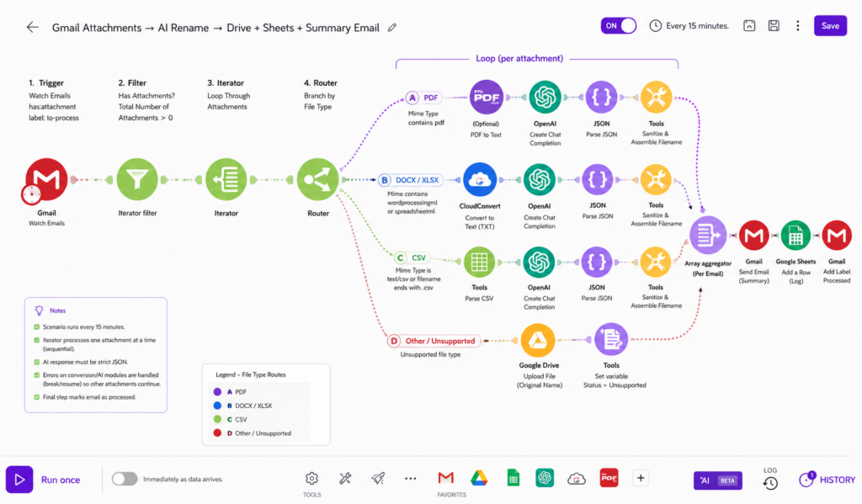Click the Router module
This screenshot has height=504, width=862.
point(317,179)
